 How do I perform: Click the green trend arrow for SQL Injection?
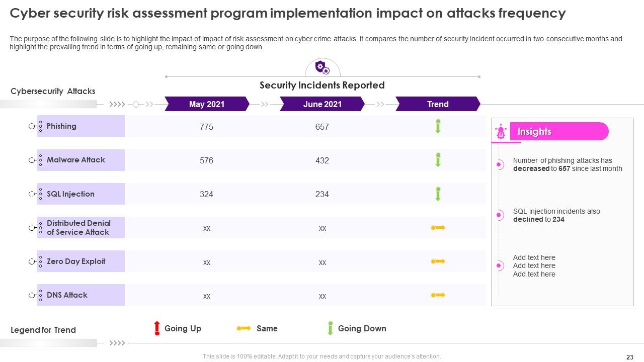(x=438, y=194)
